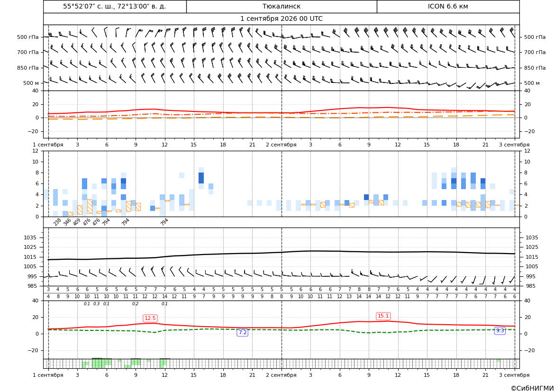Click the blue 7.2 minimum temperature label
554x392 pixels.
tap(242, 332)
